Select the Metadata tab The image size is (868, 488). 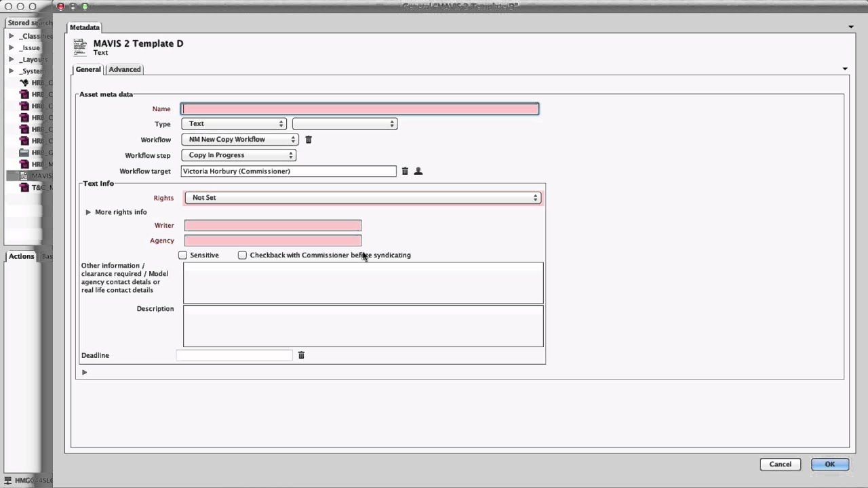[x=84, y=27]
